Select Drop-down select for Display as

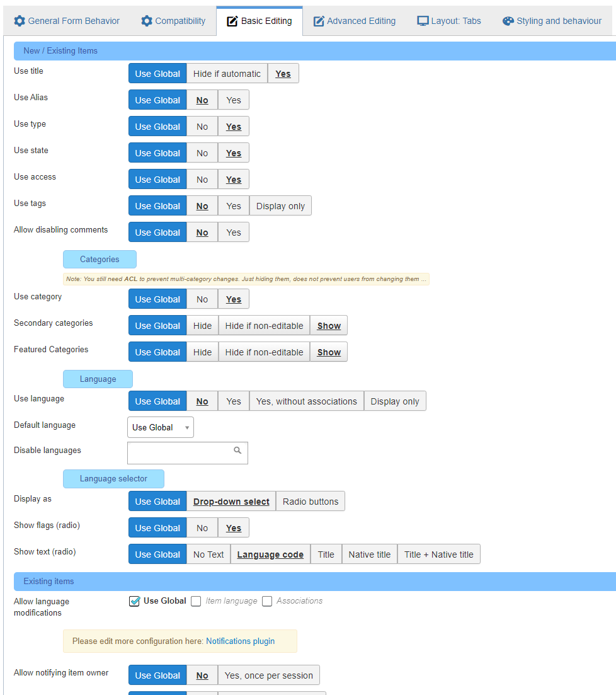231,502
